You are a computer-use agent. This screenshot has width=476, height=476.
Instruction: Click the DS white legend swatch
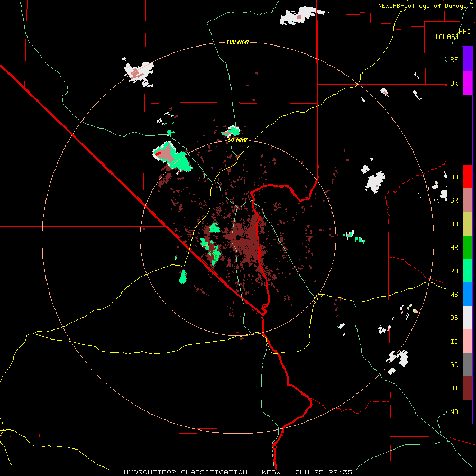coord(467,317)
